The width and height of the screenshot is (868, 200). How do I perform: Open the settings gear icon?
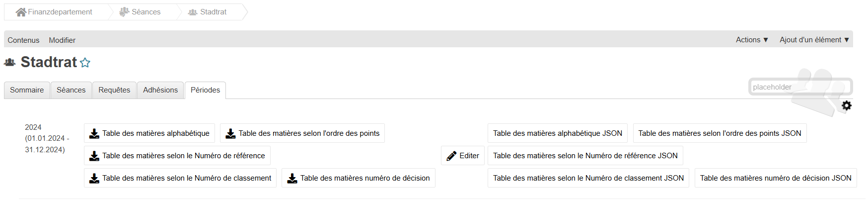point(847,105)
